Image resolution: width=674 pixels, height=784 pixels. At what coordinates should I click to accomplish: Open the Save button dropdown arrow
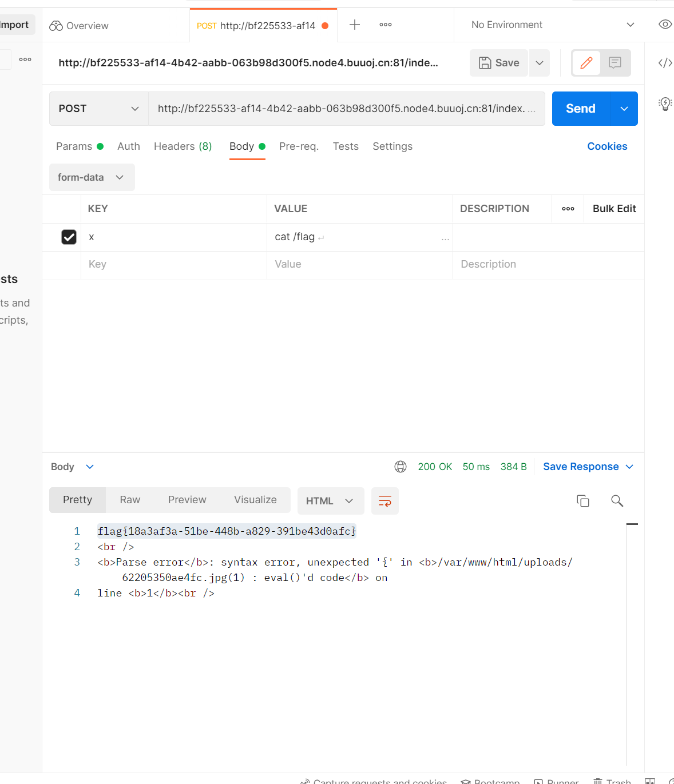click(538, 63)
